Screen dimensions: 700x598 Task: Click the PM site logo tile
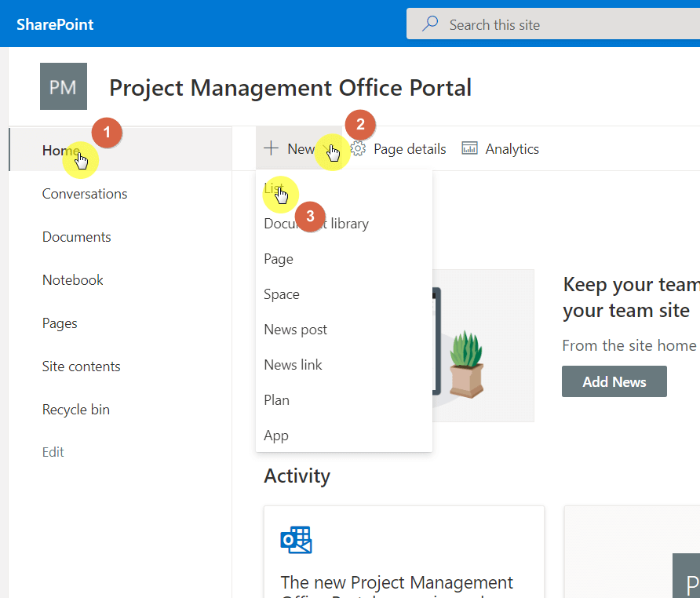(x=64, y=86)
